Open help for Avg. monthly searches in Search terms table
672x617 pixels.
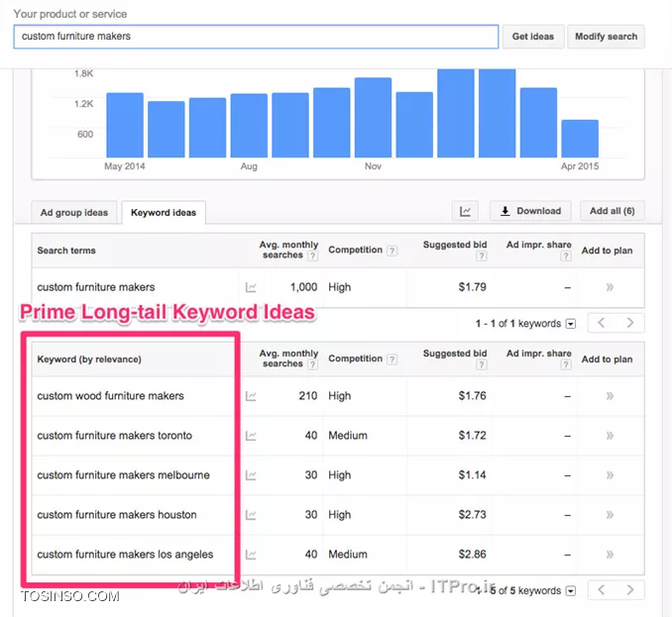pos(313,257)
